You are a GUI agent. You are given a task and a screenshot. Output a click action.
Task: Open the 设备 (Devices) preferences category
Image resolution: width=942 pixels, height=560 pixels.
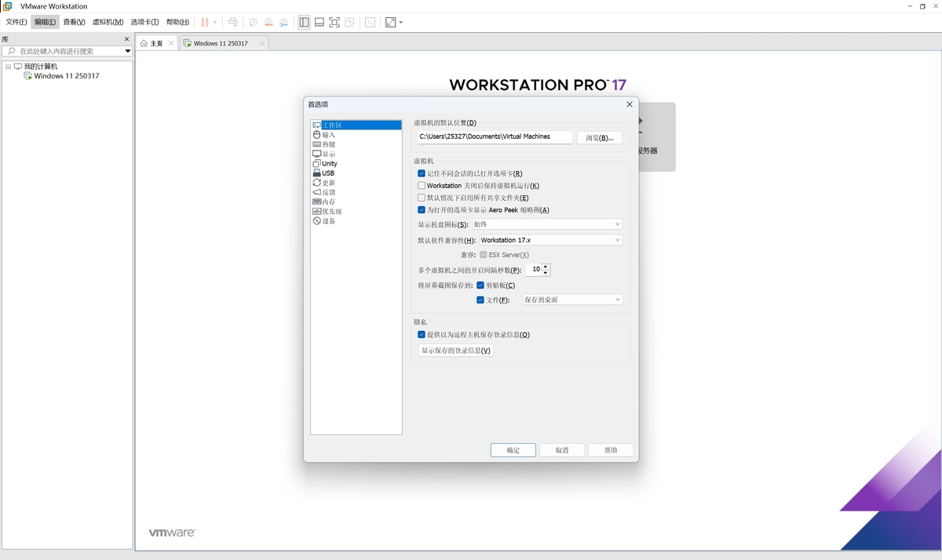(328, 221)
